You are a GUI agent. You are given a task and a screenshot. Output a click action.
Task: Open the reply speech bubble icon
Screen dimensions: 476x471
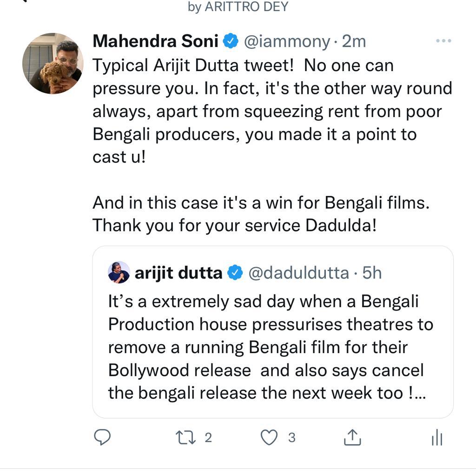102,438
